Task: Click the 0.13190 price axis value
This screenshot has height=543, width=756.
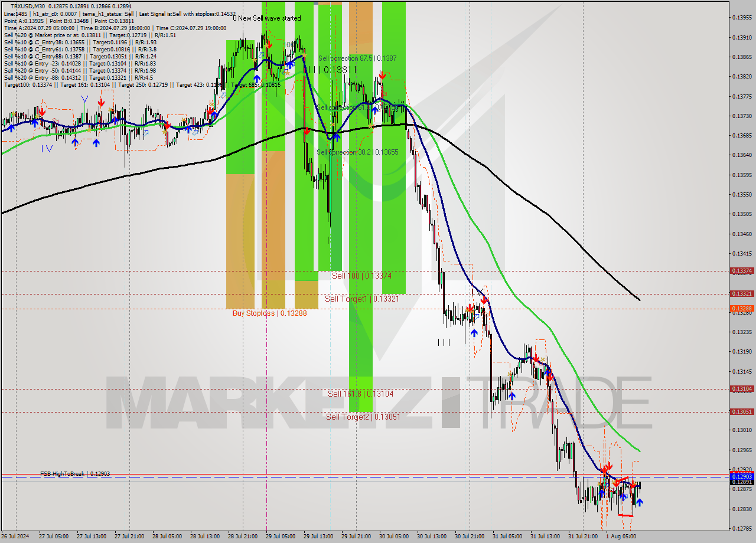Action: pyautogui.click(x=742, y=352)
